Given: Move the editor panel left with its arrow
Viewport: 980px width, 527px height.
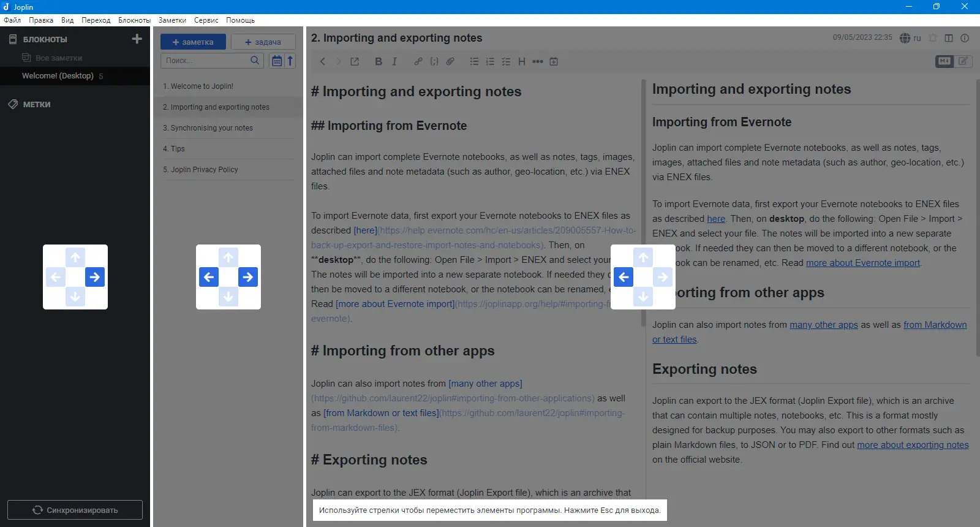Looking at the screenshot, I should coord(624,277).
